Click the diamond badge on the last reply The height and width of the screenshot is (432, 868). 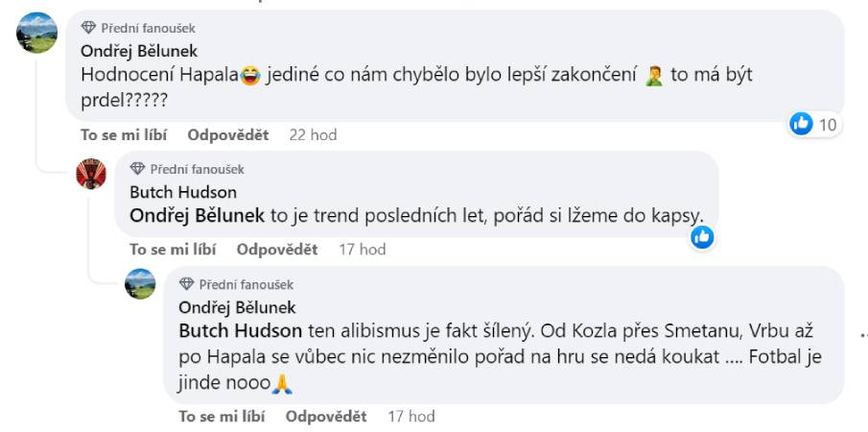point(186,284)
